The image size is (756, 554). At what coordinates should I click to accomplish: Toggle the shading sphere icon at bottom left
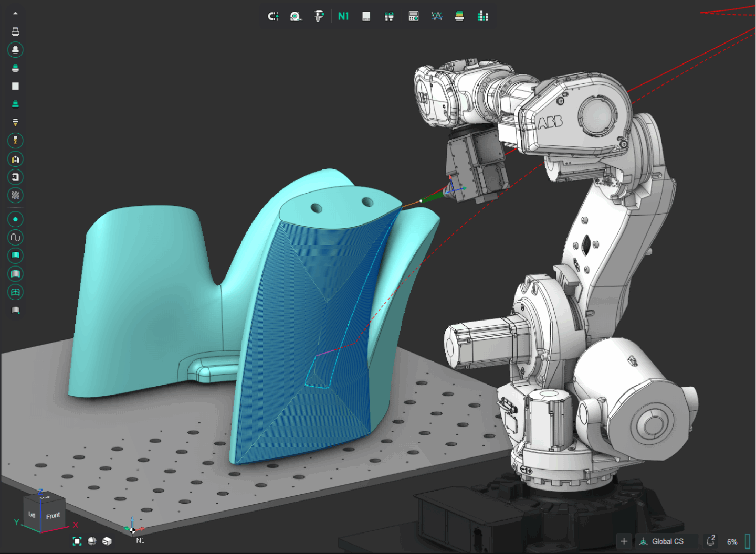coord(92,540)
